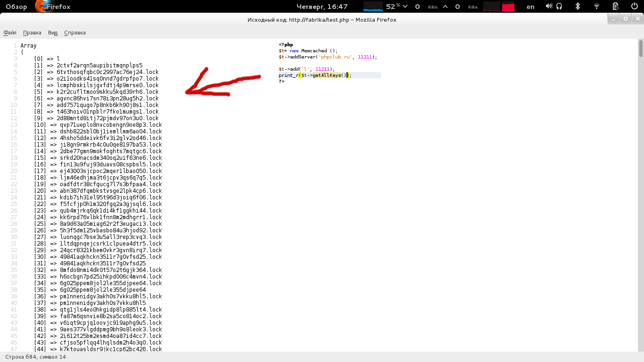Click the word 'Array' on line 1
Image resolution: width=644 pixels, height=362 pixels.
[29, 46]
